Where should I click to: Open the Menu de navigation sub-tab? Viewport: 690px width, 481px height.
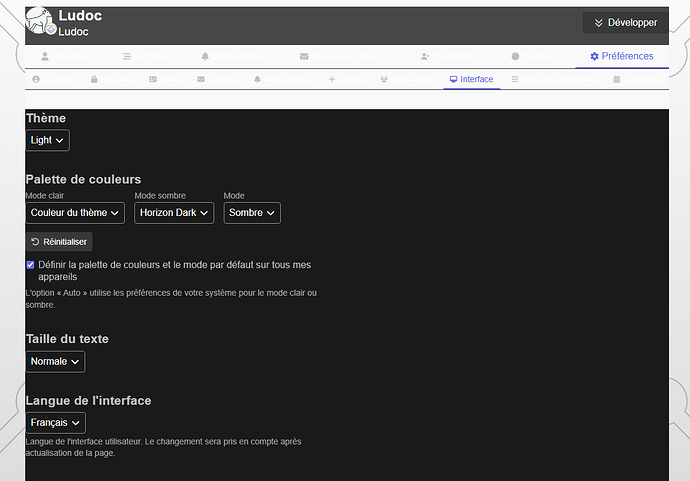pos(553,79)
